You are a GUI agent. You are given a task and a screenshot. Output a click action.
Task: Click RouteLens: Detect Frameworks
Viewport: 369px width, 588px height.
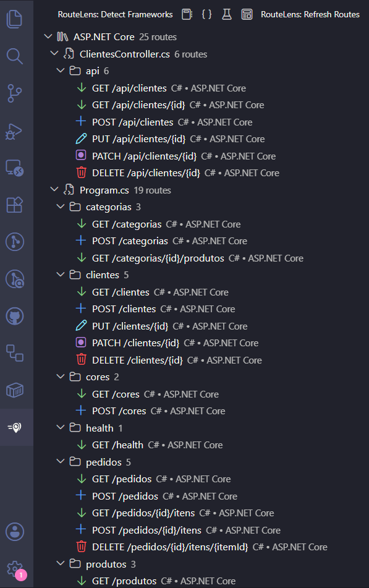[x=115, y=15]
